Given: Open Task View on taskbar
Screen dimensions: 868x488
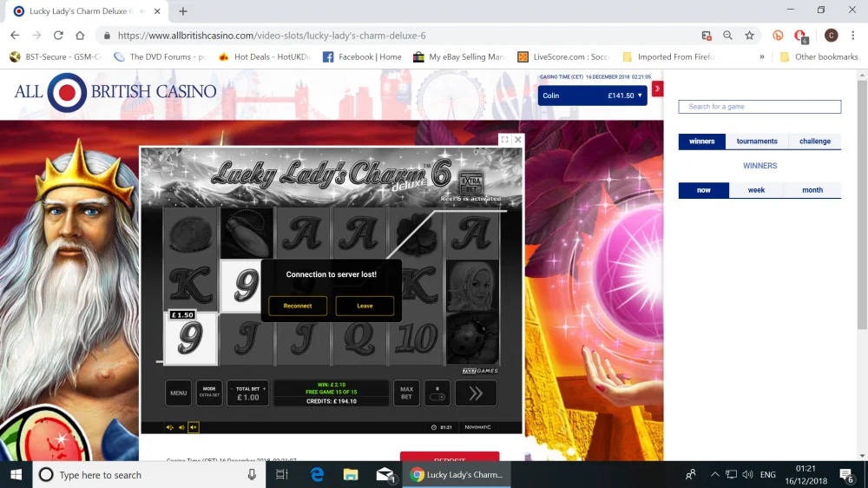Looking at the screenshot, I should 282,475.
